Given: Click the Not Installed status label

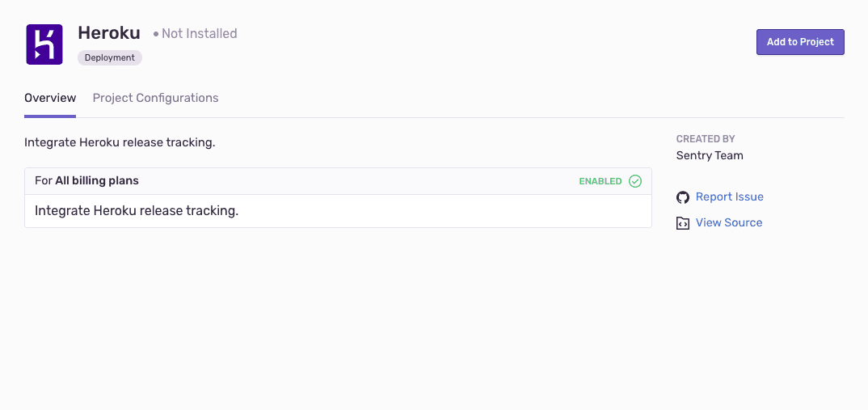Looking at the screenshot, I should coord(199,33).
